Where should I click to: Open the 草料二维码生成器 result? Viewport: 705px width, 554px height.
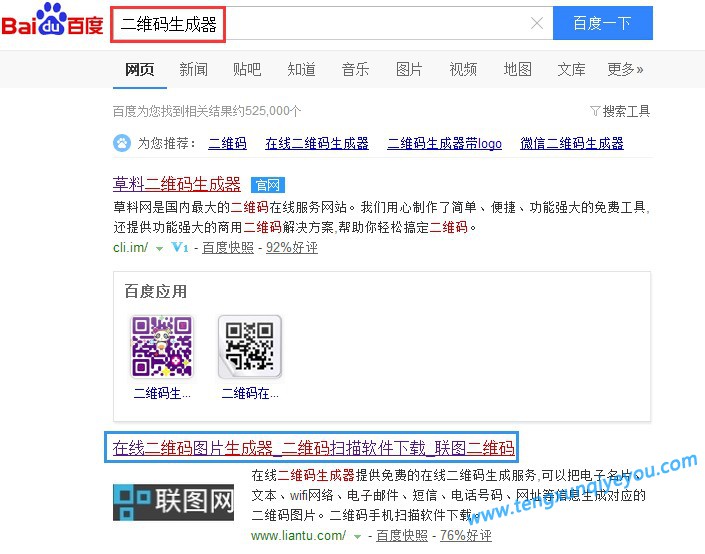pyautogui.click(x=177, y=184)
